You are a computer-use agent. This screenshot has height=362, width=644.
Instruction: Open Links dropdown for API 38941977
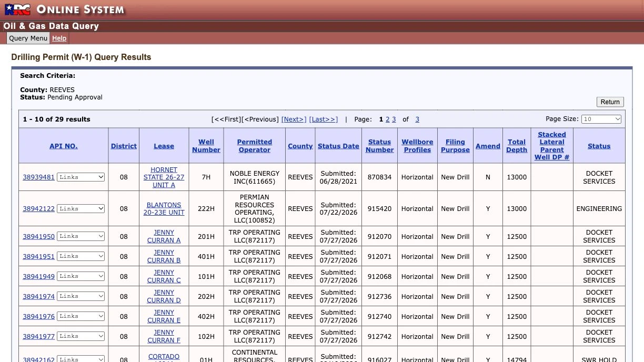81,336
